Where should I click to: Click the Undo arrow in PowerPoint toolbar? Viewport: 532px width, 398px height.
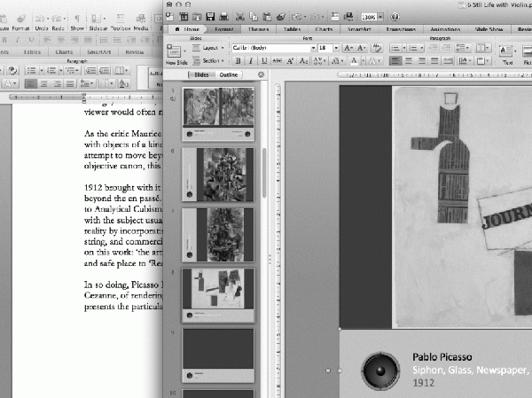click(297, 17)
